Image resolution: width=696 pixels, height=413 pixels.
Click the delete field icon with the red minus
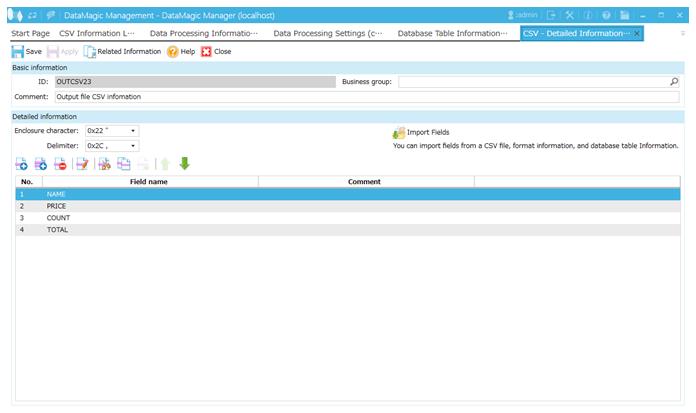coord(60,164)
